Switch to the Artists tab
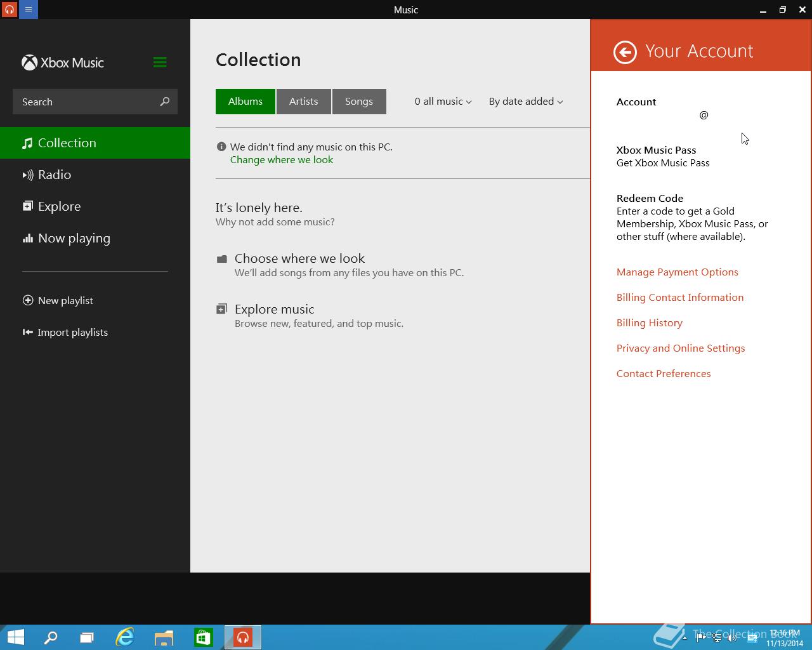Image resolution: width=812 pixels, height=650 pixels. (304, 102)
